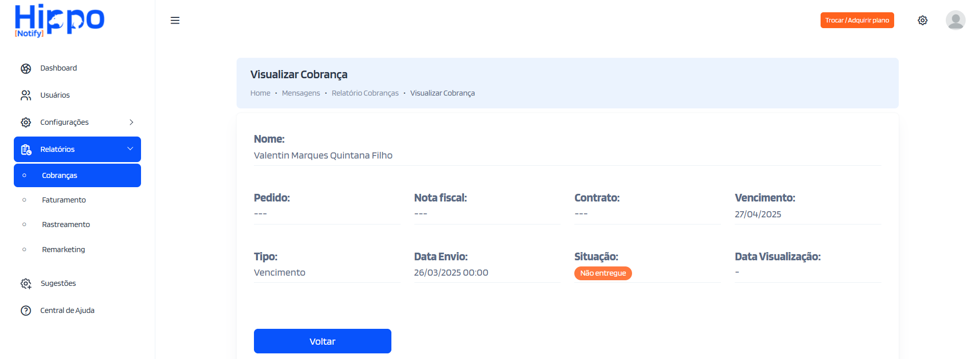Image resolution: width=980 pixels, height=359 pixels.
Task: Click the Sugestões gear-plus icon
Action: (x=26, y=284)
